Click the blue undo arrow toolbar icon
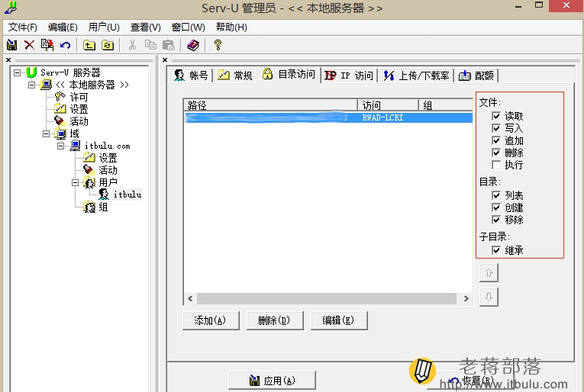Viewport: 584px width, 392px height. 65,45
